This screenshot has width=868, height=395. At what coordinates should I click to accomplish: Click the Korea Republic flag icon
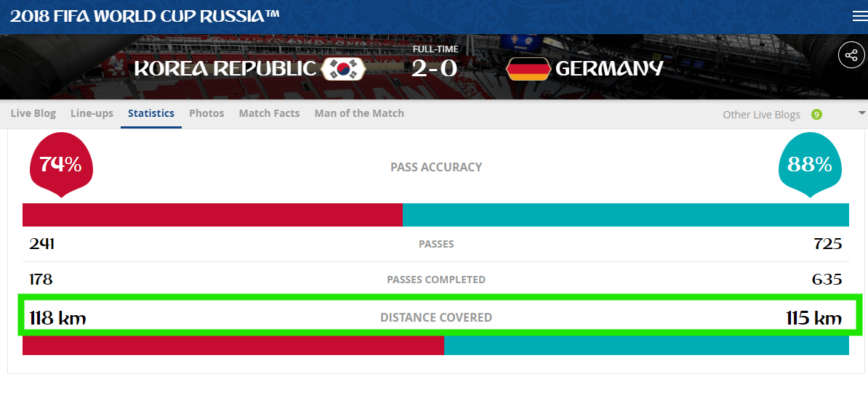coord(344,68)
